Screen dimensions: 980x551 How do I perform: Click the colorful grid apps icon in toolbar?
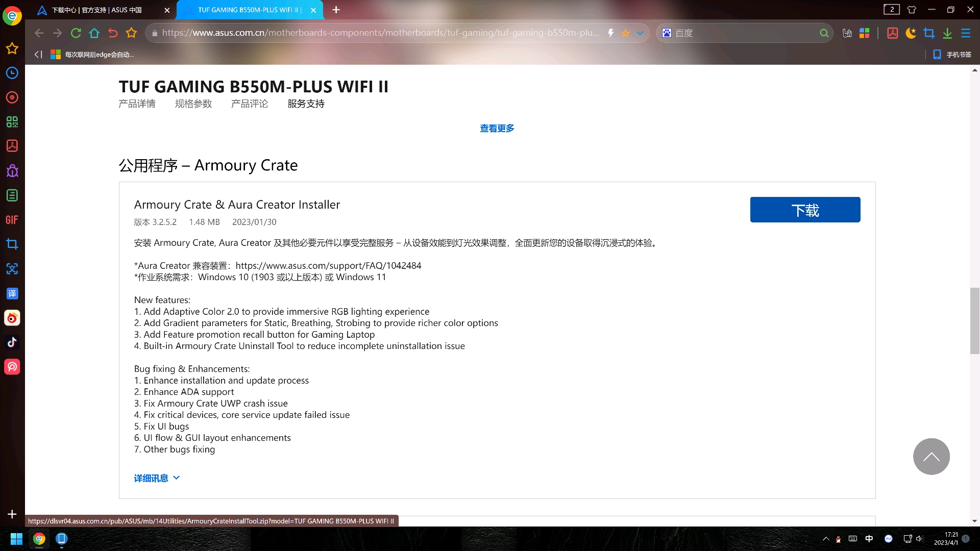864,33
